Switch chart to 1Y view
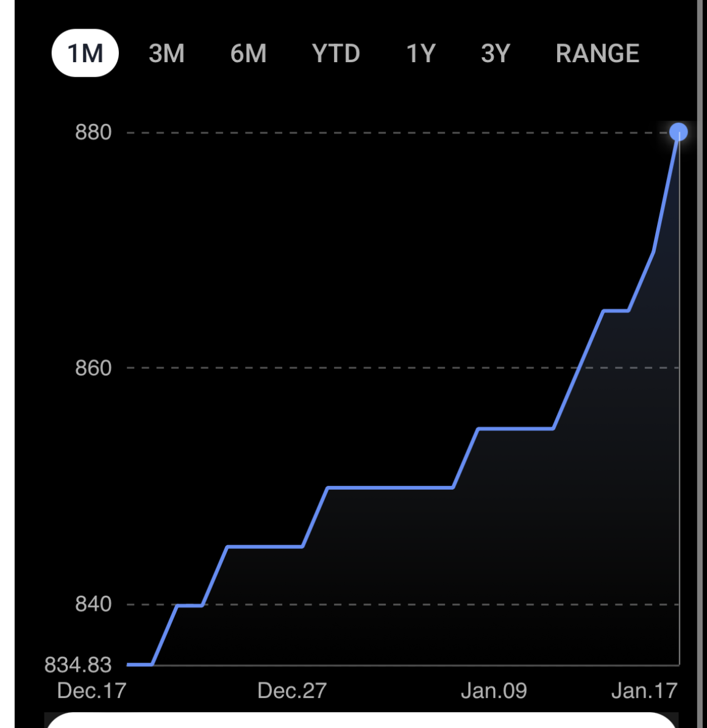The height and width of the screenshot is (728, 707). [421, 53]
